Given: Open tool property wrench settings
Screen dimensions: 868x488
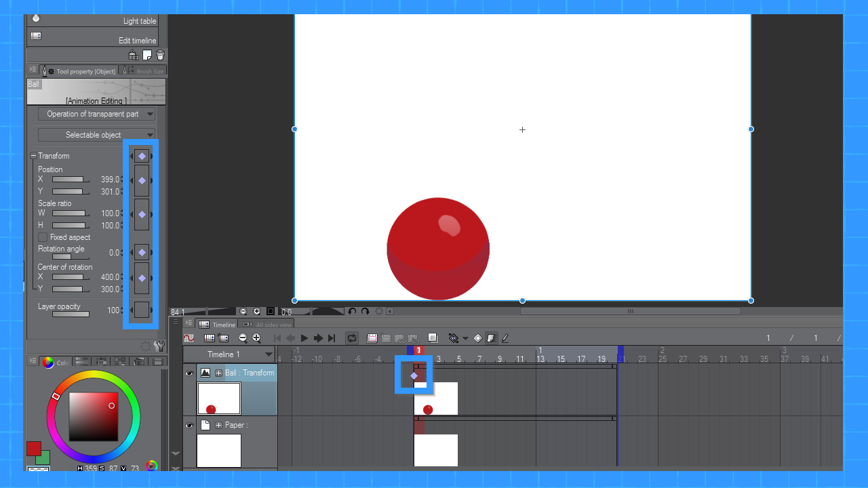Looking at the screenshot, I should (x=159, y=346).
